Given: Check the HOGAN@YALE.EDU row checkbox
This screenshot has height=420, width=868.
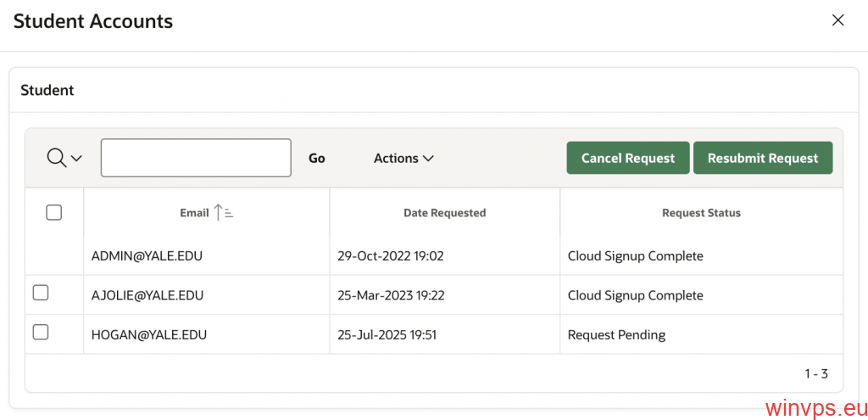Looking at the screenshot, I should coord(41,332).
